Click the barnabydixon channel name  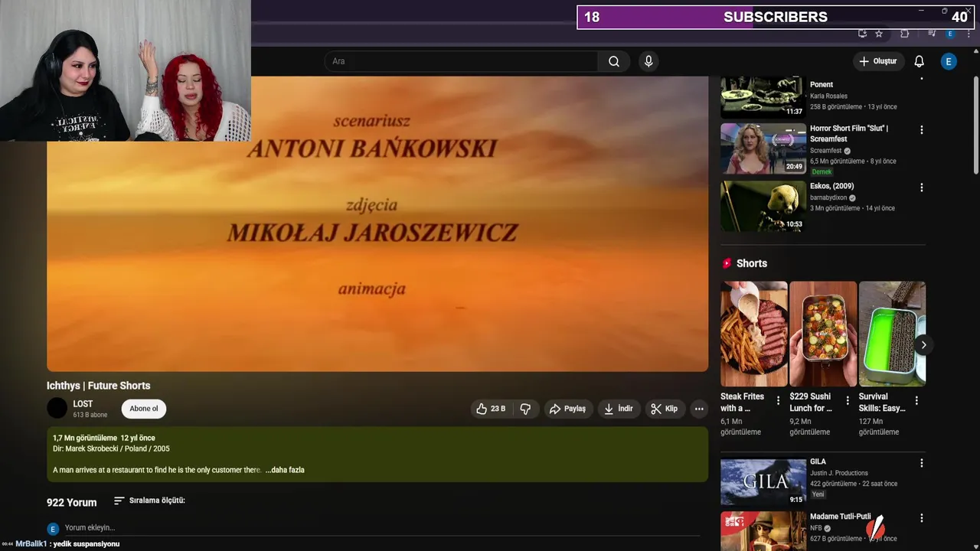pyautogui.click(x=829, y=197)
